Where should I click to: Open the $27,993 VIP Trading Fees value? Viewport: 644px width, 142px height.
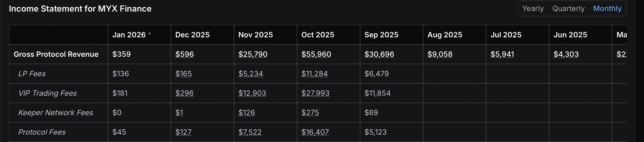pos(315,93)
